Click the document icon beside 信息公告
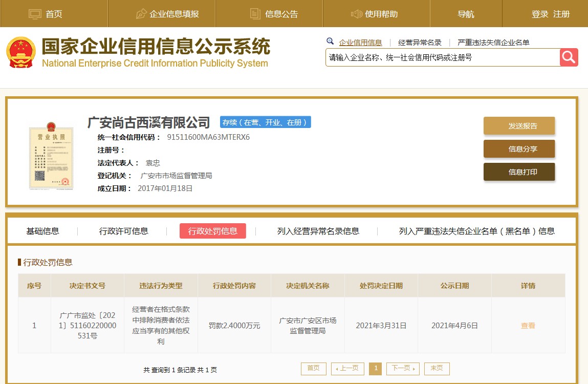588x384 pixels. (x=255, y=14)
